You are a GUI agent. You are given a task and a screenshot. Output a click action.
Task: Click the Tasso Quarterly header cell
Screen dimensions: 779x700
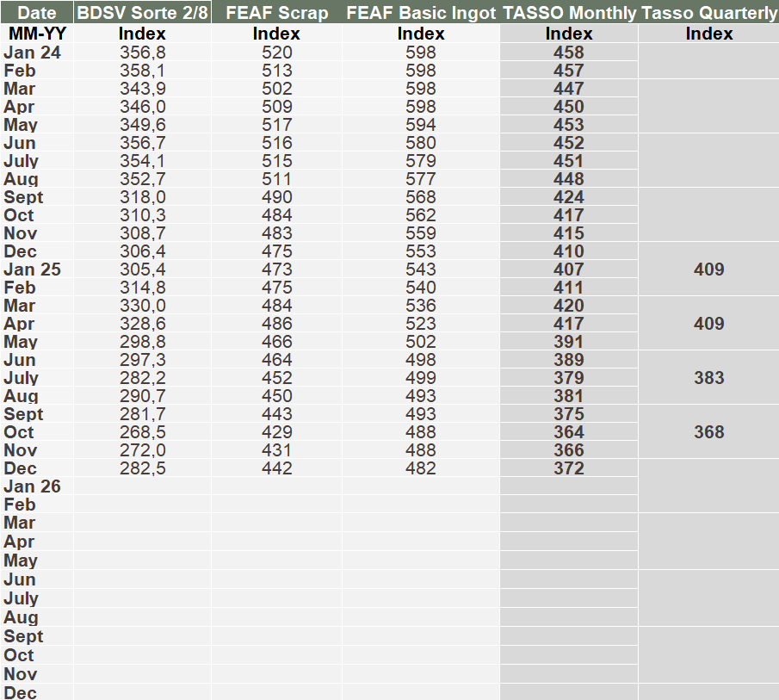click(709, 13)
